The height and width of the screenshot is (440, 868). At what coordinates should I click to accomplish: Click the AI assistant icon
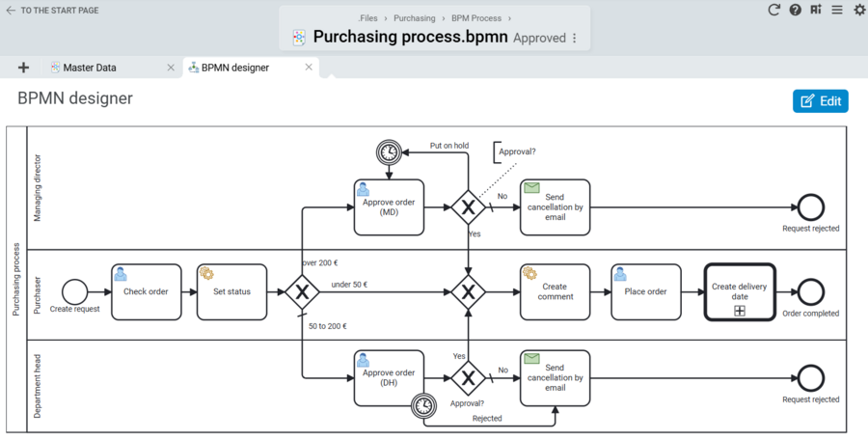click(816, 10)
